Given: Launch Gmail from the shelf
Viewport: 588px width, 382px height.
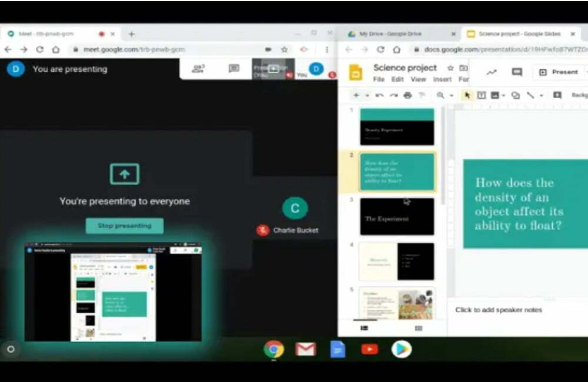Looking at the screenshot, I should [x=305, y=349].
